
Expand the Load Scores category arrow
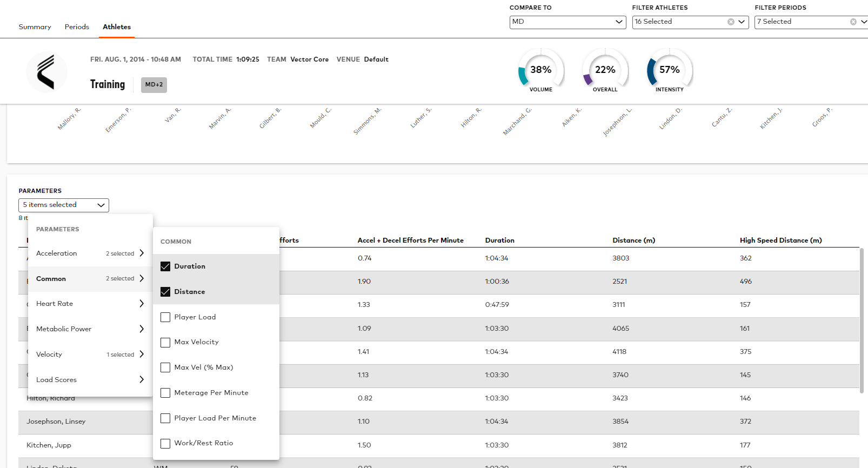pos(142,380)
